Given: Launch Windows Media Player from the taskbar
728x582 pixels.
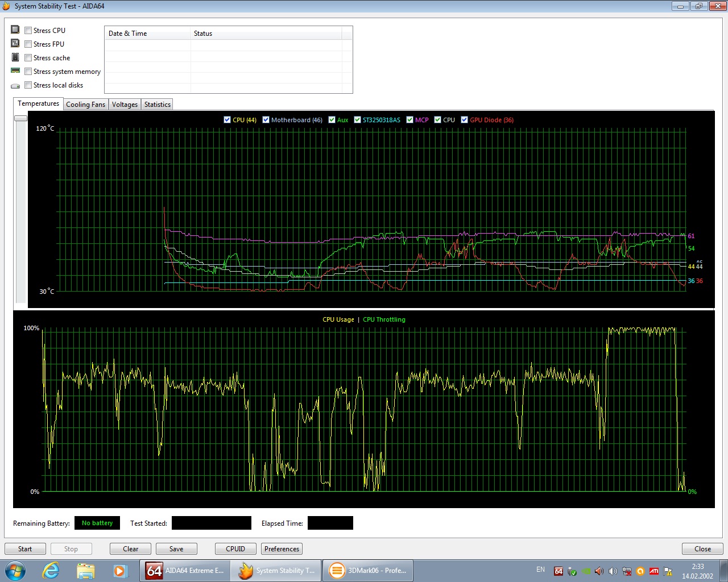Looking at the screenshot, I should [119, 570].
